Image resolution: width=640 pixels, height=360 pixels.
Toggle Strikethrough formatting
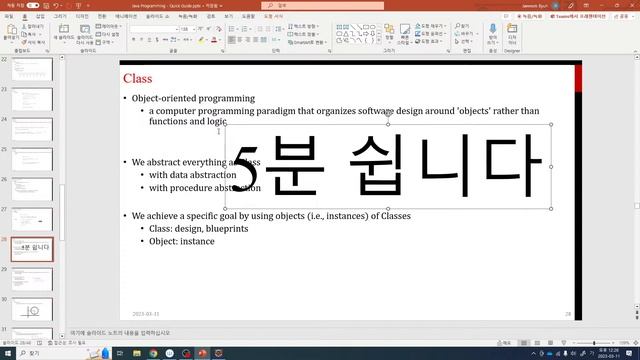(165, 40)
